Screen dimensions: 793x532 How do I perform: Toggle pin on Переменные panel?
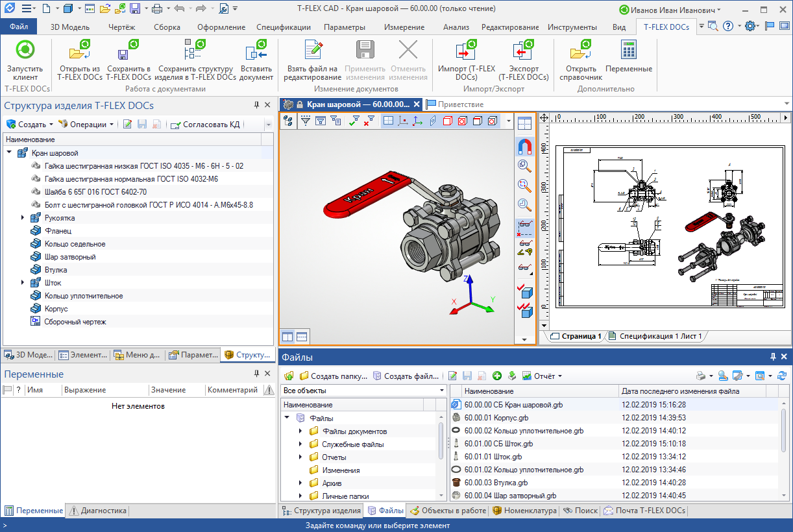coord(256,374)
